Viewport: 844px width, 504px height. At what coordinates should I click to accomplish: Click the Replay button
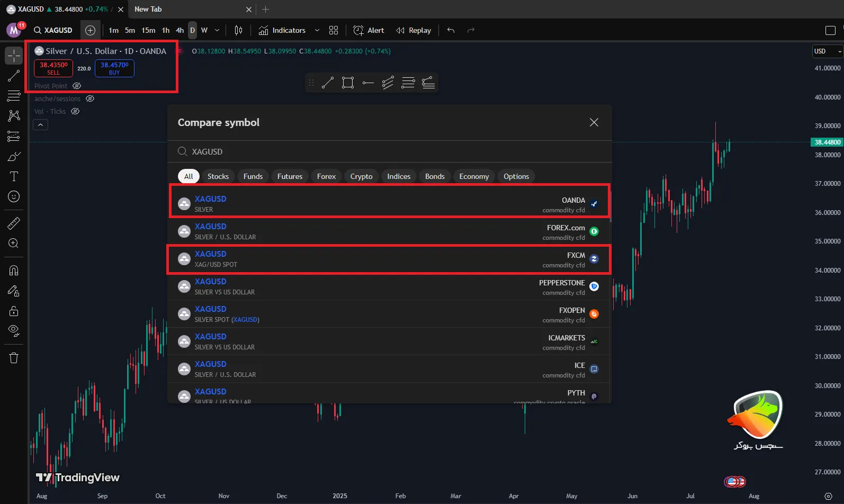[x=414, y=30]
